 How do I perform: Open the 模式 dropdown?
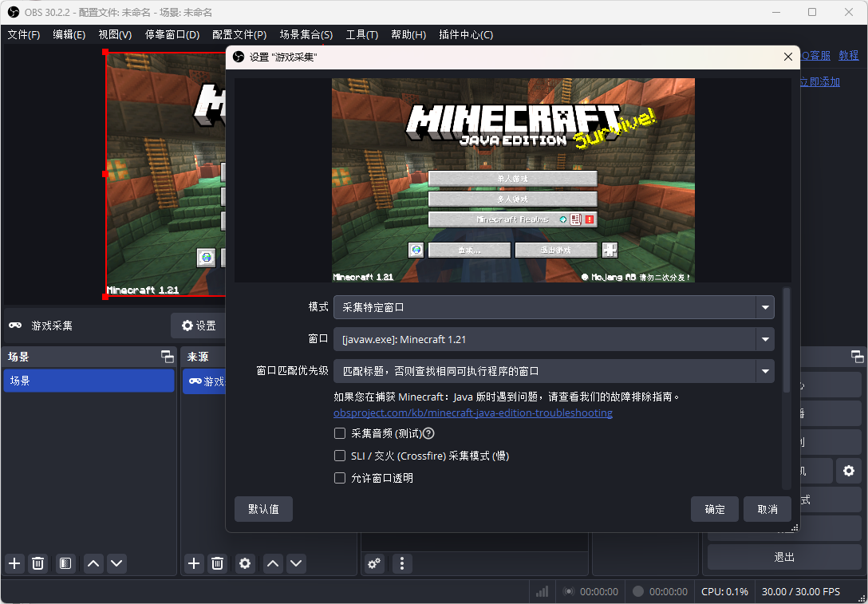click(554, 307)
